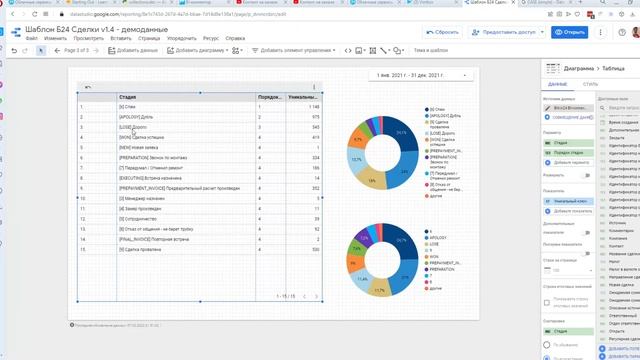
Task: Undo the last action in toolbar
Action: tap(14, 51)
